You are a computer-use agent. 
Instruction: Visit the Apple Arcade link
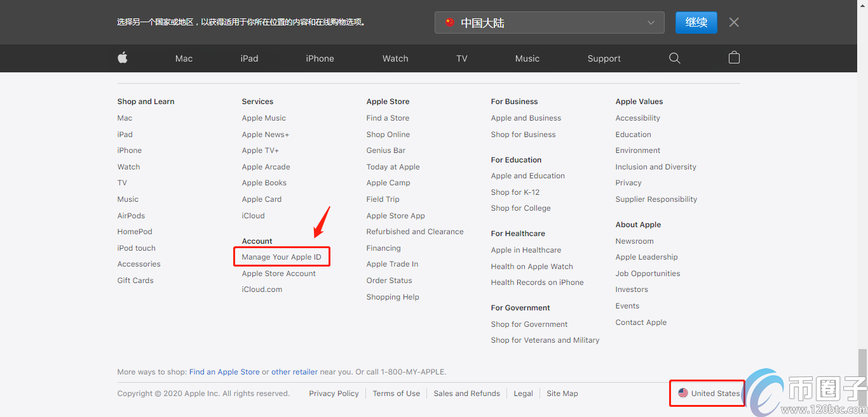[x=266, y=167]
